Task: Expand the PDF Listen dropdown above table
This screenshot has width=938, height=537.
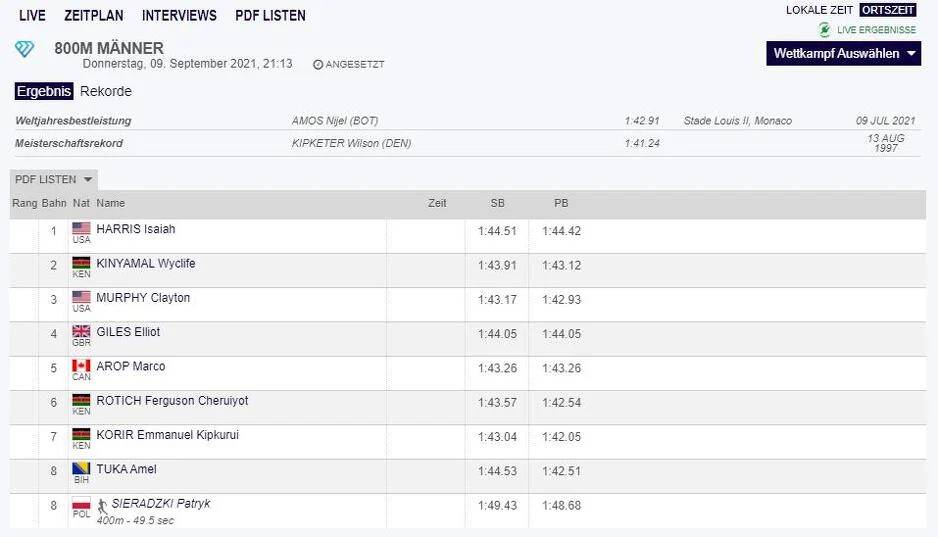Action: [x=54, y=180]
